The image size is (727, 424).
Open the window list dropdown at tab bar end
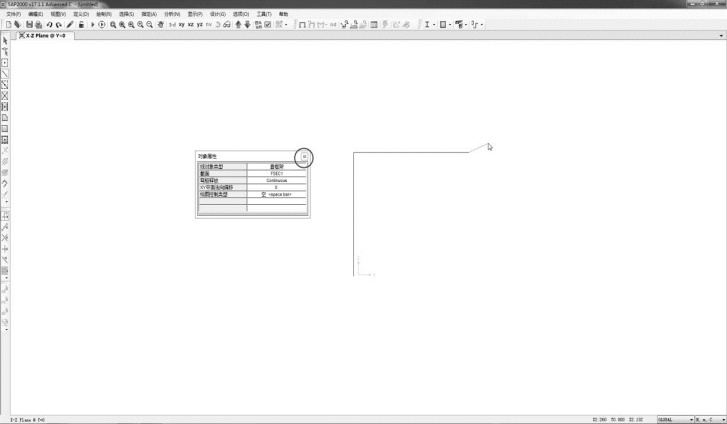click(x=721, y=36)
